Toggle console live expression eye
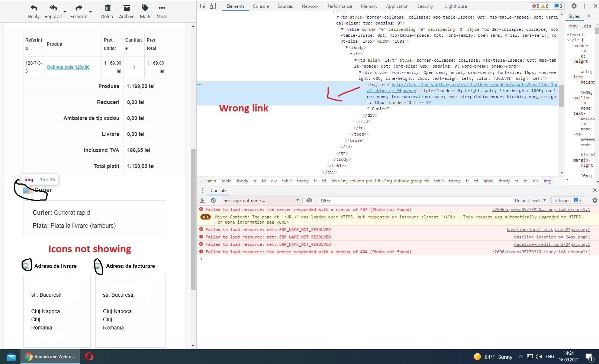The height and width of the screenshot is (364, 599). [309, 201]
